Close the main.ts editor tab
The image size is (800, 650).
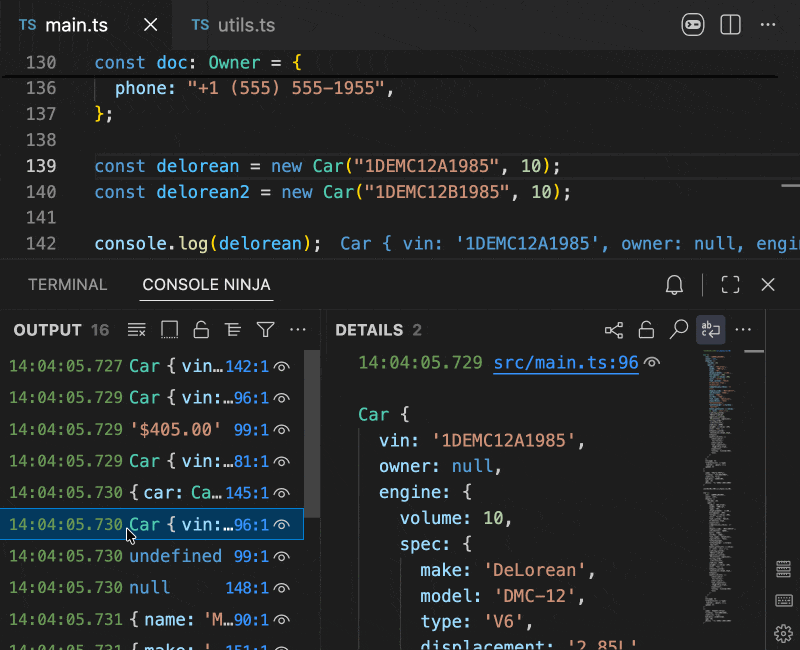tap(151, 24)
